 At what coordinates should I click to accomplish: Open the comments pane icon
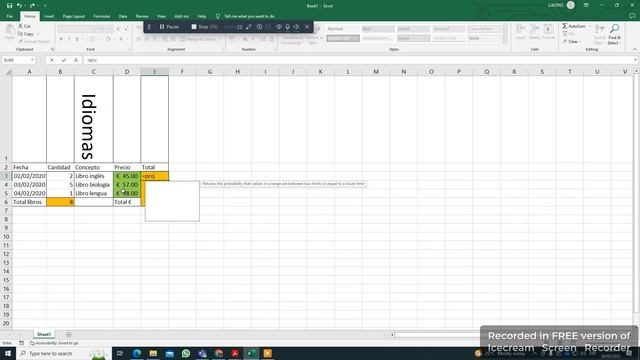[632, 16]
